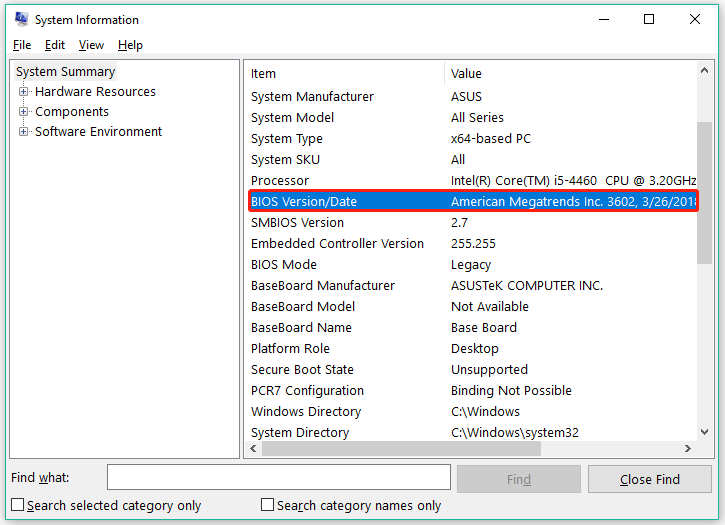The height and width of the screenshot is (525, 725).
Task: Click the vertical scrollbar thumb
Action: point(704,192)
